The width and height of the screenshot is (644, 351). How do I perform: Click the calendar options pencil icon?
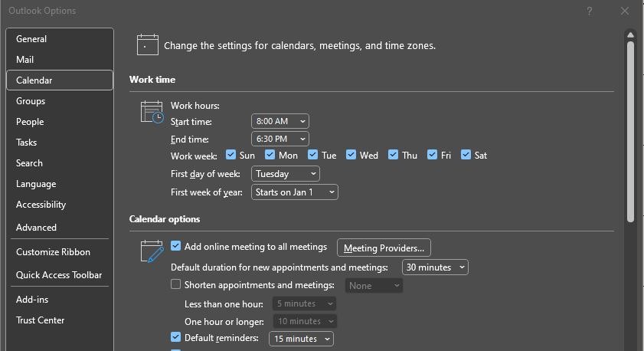[x=152, y=251]
